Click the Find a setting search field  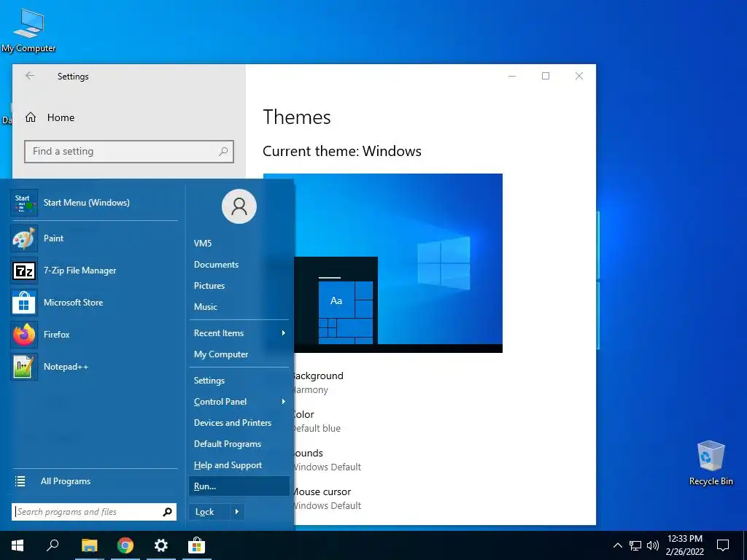click(x=128, y=152)
